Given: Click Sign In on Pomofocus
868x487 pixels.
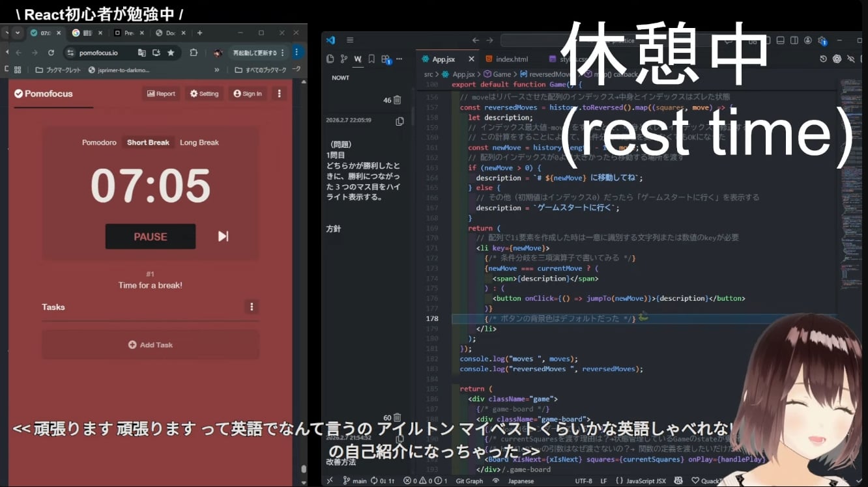Looking at the screenshot, I should tap(248, 94).
